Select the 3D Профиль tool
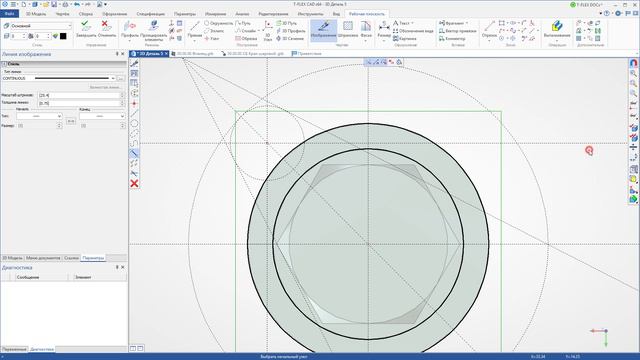 pyautogui.click(x=291, y=31)
